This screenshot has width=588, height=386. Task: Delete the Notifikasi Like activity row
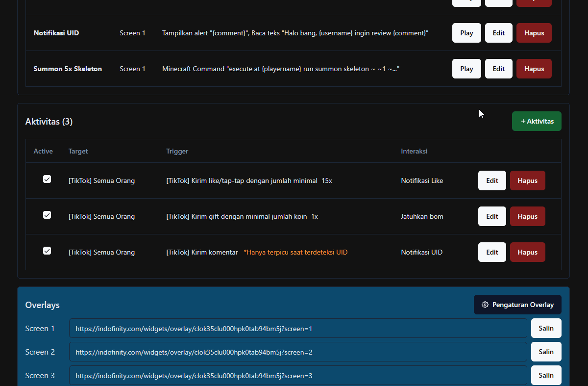click(527, 180)
